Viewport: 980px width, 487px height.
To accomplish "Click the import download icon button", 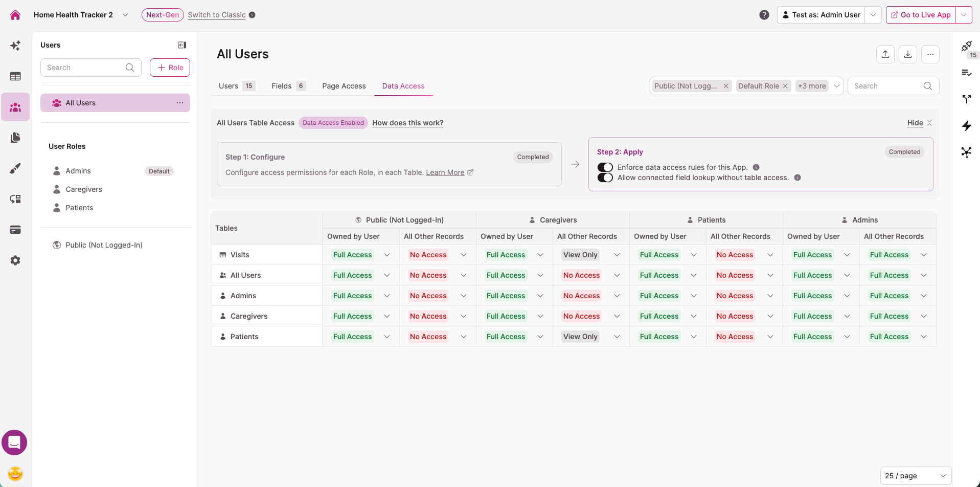I will click(908, 54).
